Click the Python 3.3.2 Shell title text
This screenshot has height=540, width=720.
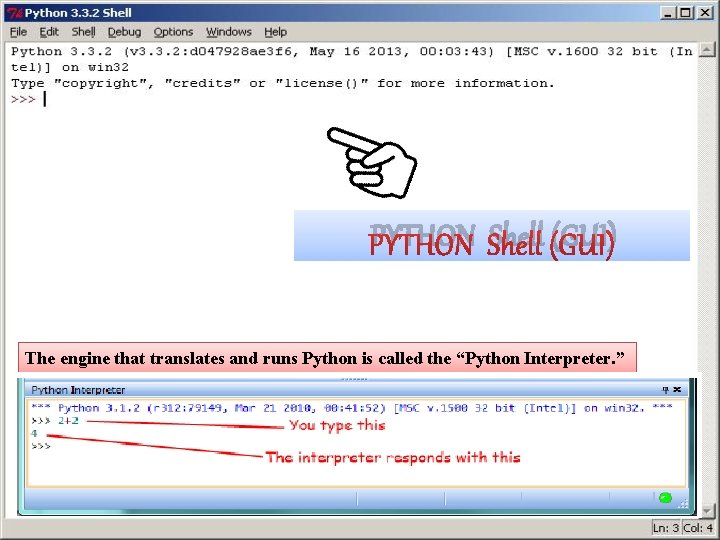click(x=78, y=13)
